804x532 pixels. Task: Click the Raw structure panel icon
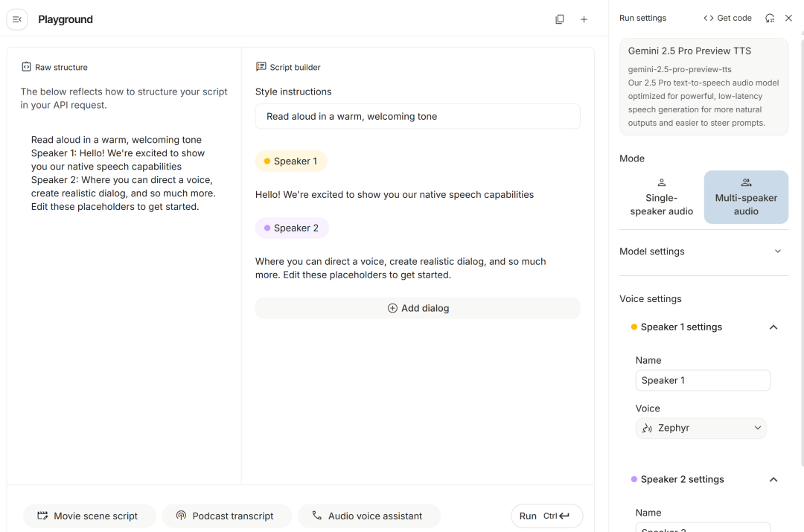(26, 67)
